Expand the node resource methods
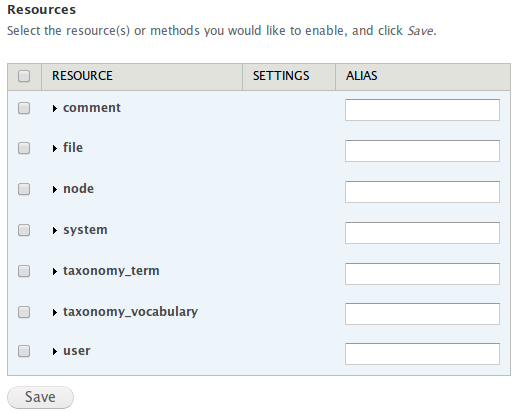The image size is (522, 413). coord(55,189)
